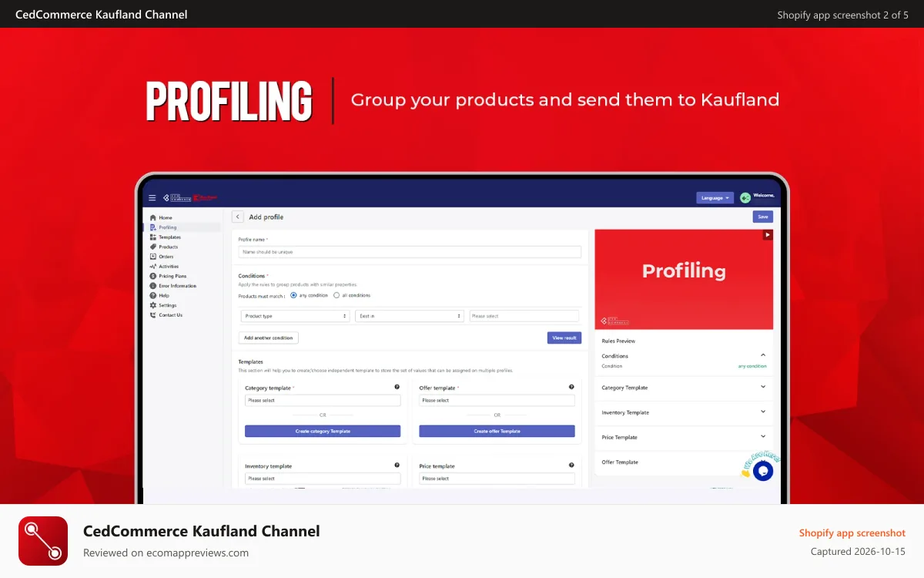
Task: Open the chat bubble widget
Action: [x=763, y=470]
